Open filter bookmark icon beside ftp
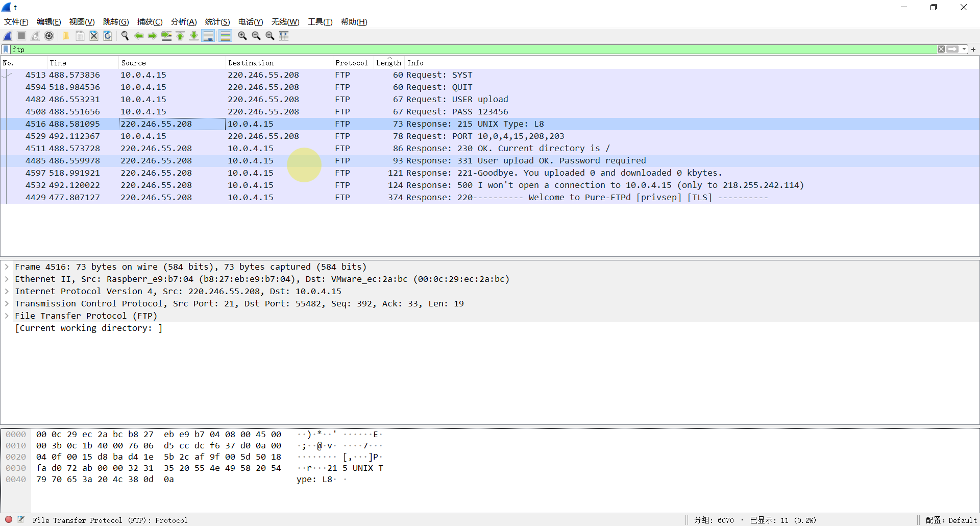980x526 pixels. tap(6, 49)
